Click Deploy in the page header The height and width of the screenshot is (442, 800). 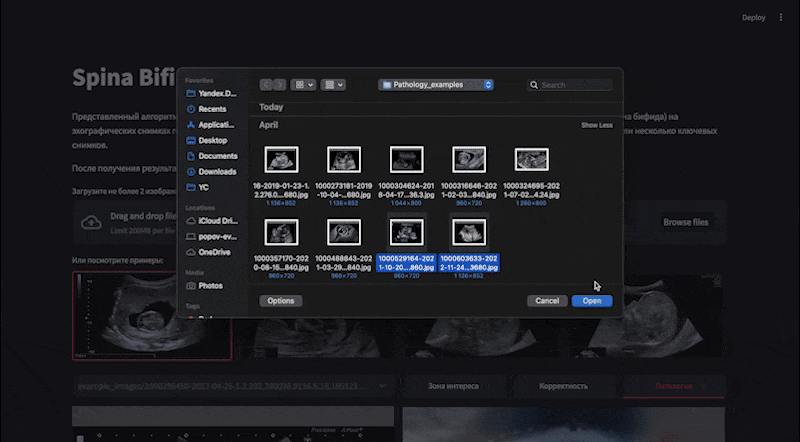pos(753,17)
